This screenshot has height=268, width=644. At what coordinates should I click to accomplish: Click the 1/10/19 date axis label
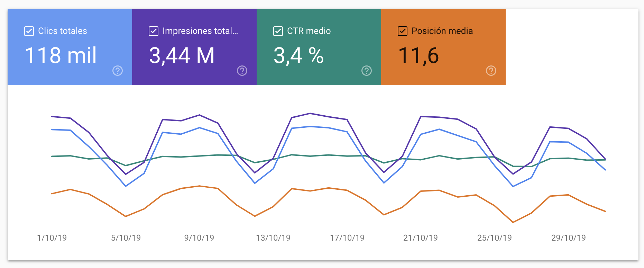(52, 238)
